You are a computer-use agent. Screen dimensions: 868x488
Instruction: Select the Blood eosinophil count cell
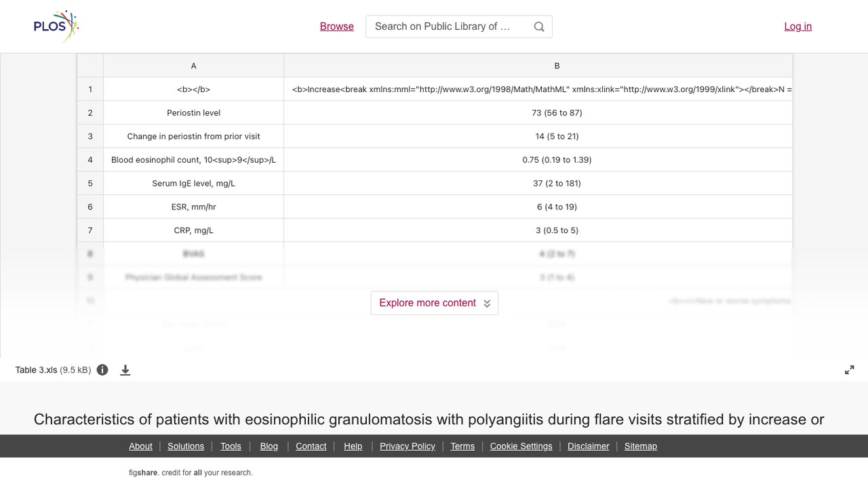[x=193, y=160]
